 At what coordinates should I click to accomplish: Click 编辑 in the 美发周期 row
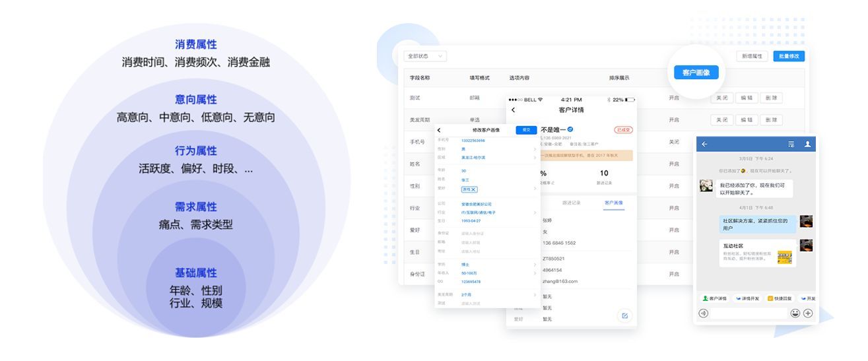(x=747, y=119)
